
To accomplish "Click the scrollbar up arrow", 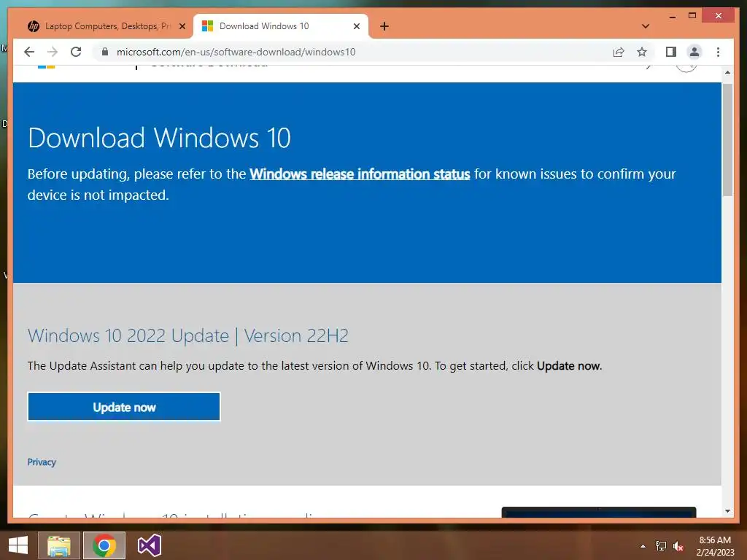I will tap(727, 72).
